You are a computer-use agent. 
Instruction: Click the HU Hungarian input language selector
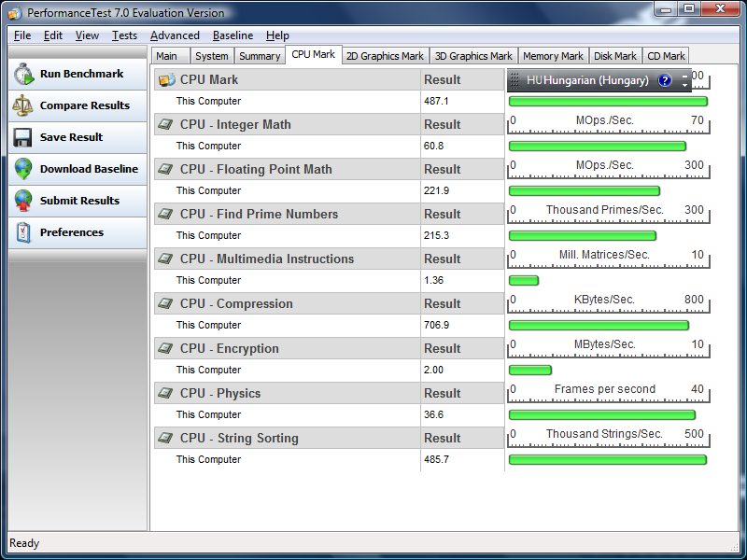point(587,80)
